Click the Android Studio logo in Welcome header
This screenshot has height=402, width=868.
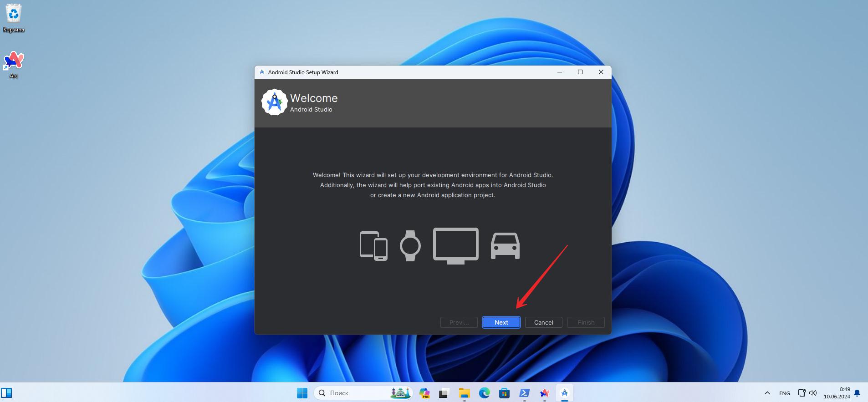click(274, 102)
